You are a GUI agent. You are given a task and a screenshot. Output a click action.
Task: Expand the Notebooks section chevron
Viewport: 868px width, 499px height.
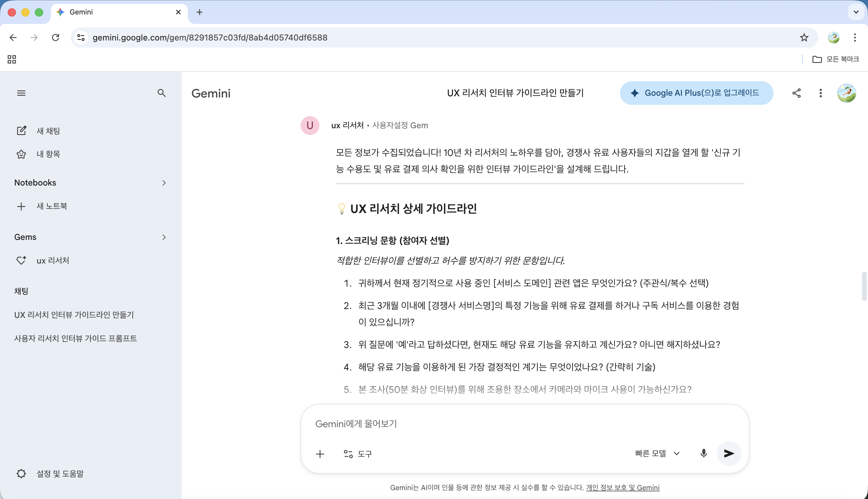[x=164, y=183]
